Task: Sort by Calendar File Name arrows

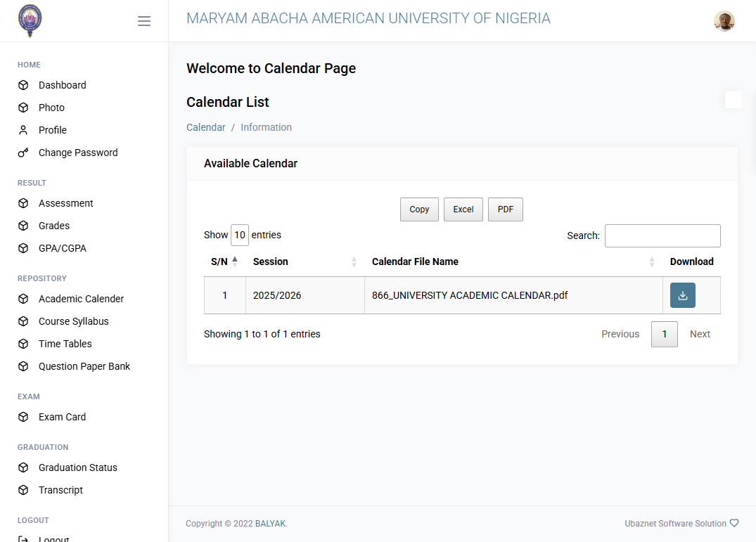Action: (652, 262)
